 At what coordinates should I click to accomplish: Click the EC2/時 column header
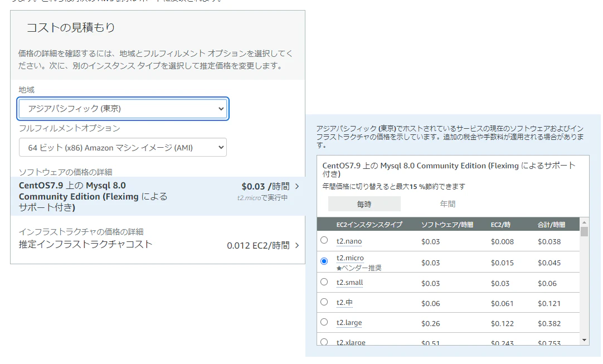[500, 225]
